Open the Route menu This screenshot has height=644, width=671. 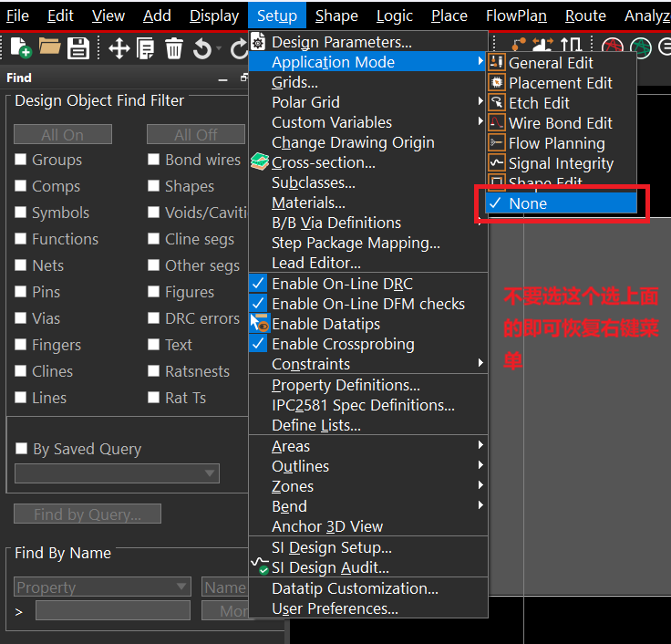point(585,16)
